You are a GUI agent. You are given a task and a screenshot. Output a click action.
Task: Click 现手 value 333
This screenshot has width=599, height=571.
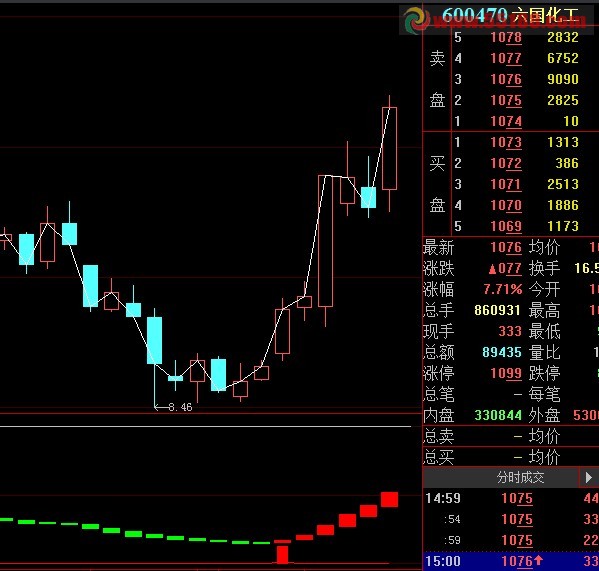tap(510, 331)
